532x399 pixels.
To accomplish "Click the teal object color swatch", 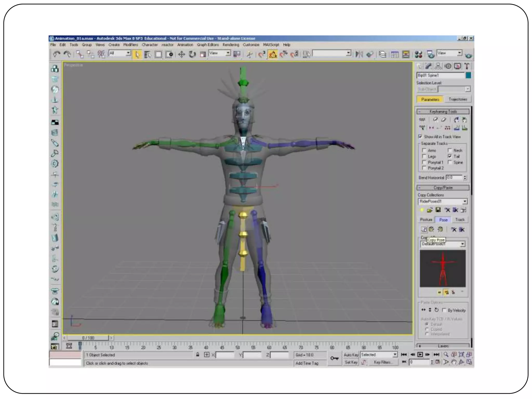I will (468, 75).
